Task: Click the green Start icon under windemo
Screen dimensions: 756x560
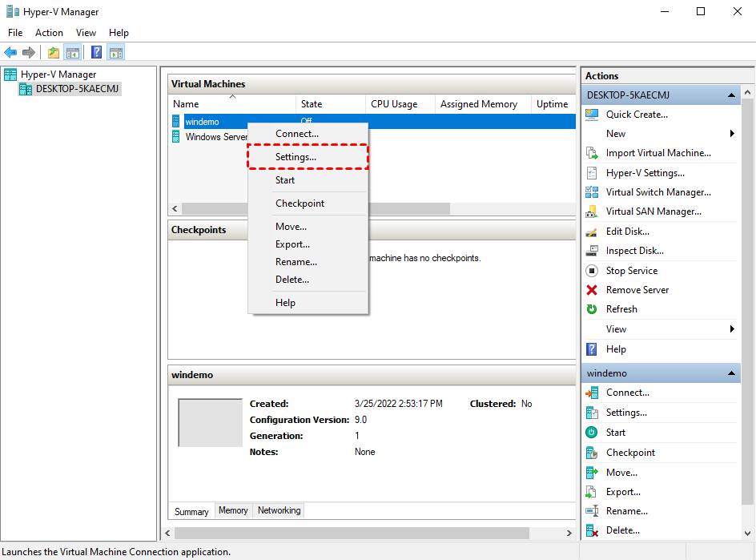Action: [x=592, y=433]
